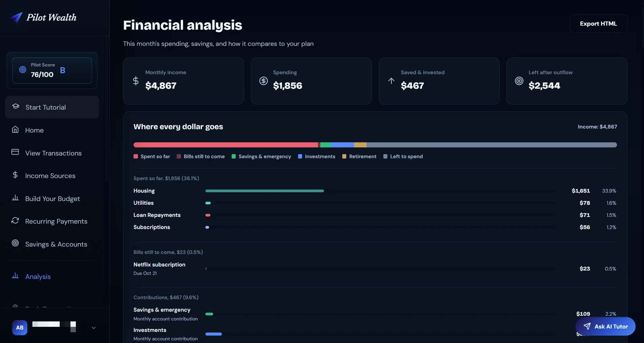Click the Housing row label
This screenshot has width=644, height=343.
tap(144, 191)
